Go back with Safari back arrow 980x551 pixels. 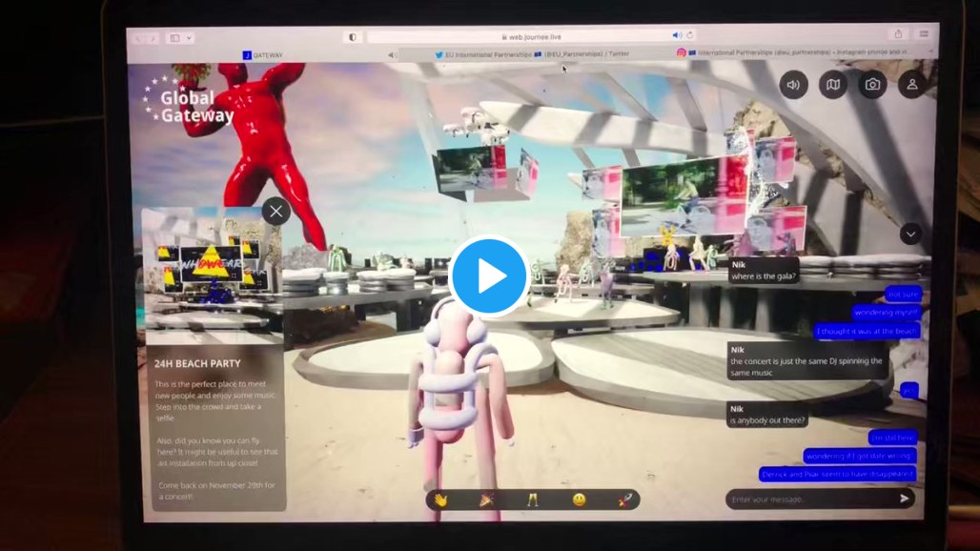[x=139, y=39]
